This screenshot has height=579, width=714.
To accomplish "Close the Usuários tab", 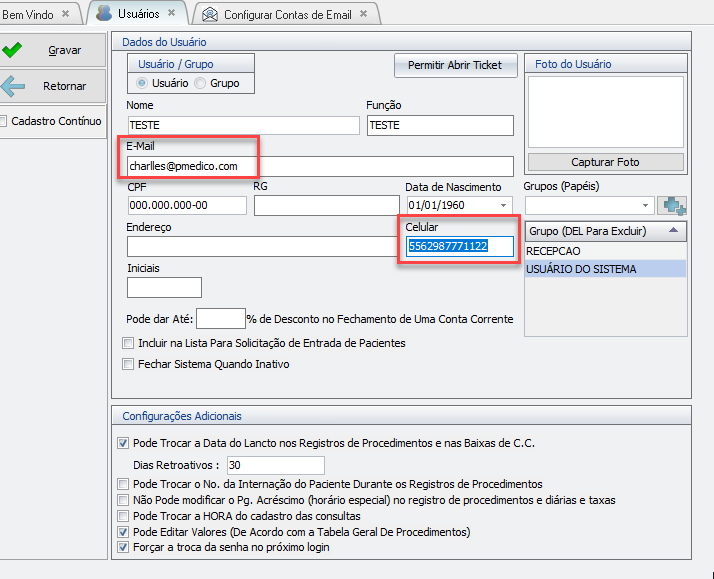I will (171, 13).
